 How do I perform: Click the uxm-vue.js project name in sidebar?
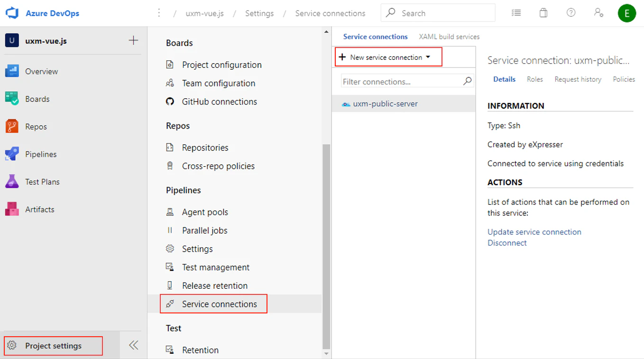[46, 41]
